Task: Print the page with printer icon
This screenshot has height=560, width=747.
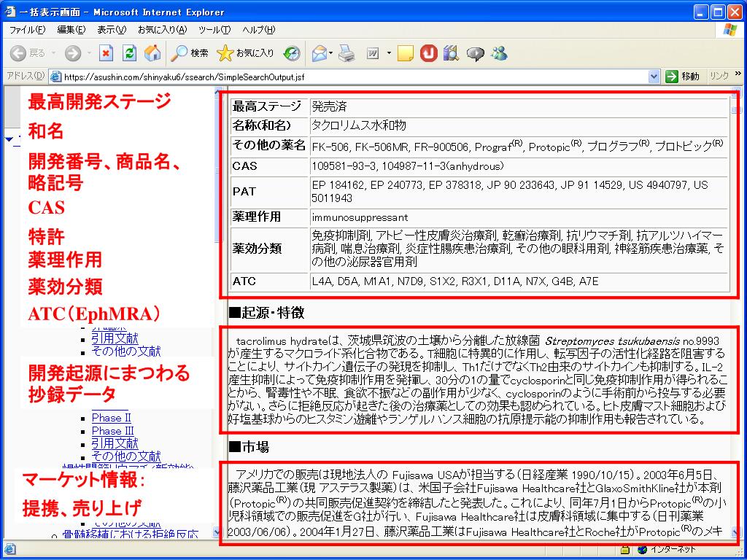Action: point(347,53)
